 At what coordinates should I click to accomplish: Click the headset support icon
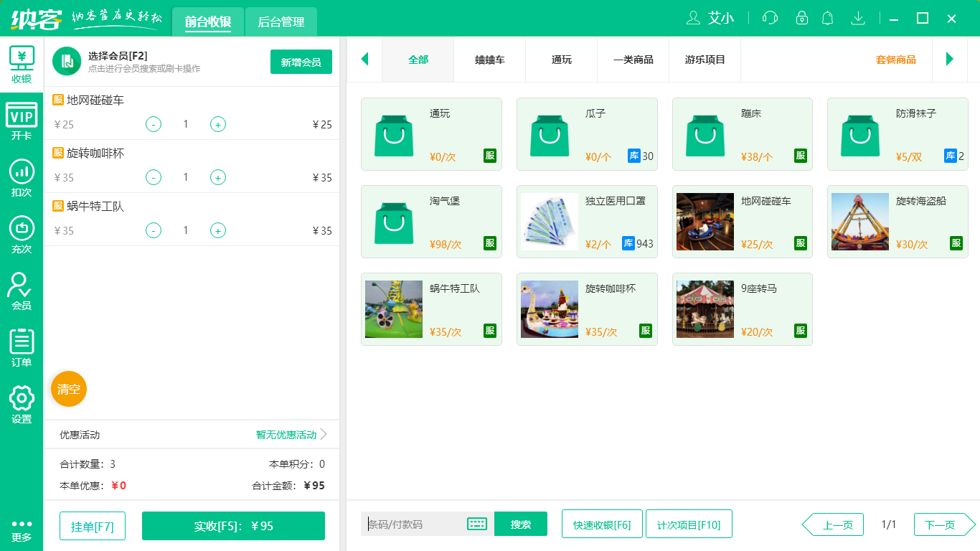pyautogui.click(x=769, y=18)
